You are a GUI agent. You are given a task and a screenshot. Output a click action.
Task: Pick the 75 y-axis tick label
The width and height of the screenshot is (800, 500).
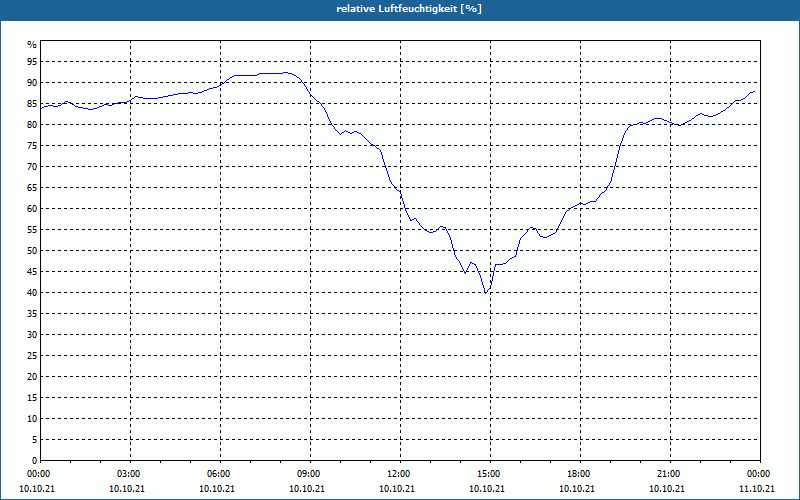[32, 145]
